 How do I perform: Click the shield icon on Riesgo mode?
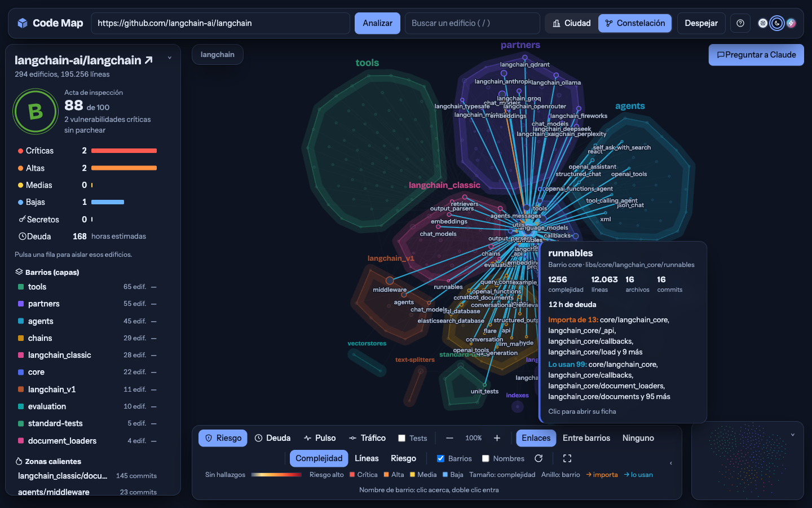tap(209, 438)
